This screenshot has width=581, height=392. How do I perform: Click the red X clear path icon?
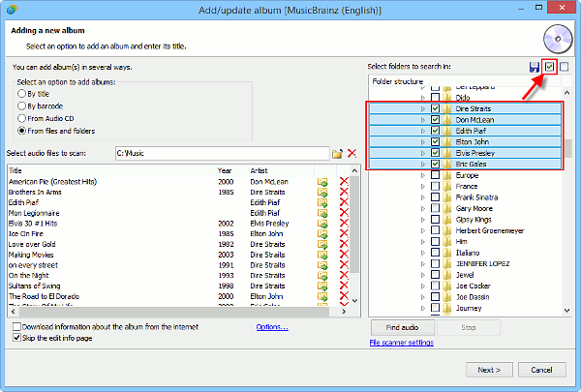click(352, 153)
